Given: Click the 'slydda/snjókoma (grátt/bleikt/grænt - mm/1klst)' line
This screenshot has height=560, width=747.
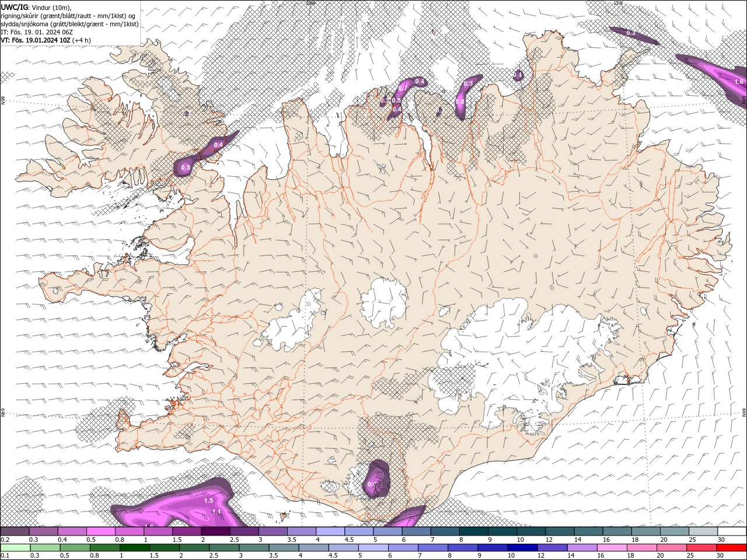Looking at the screenshot, I should tap(69, 24).
